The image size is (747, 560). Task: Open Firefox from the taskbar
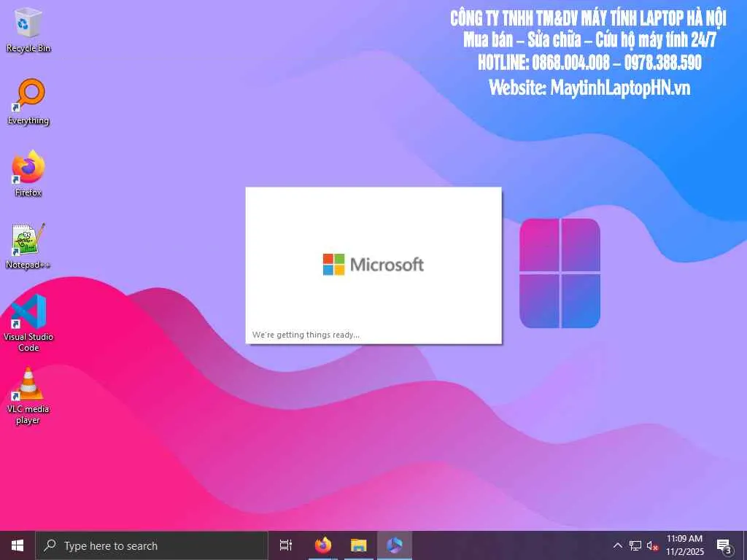323,545
